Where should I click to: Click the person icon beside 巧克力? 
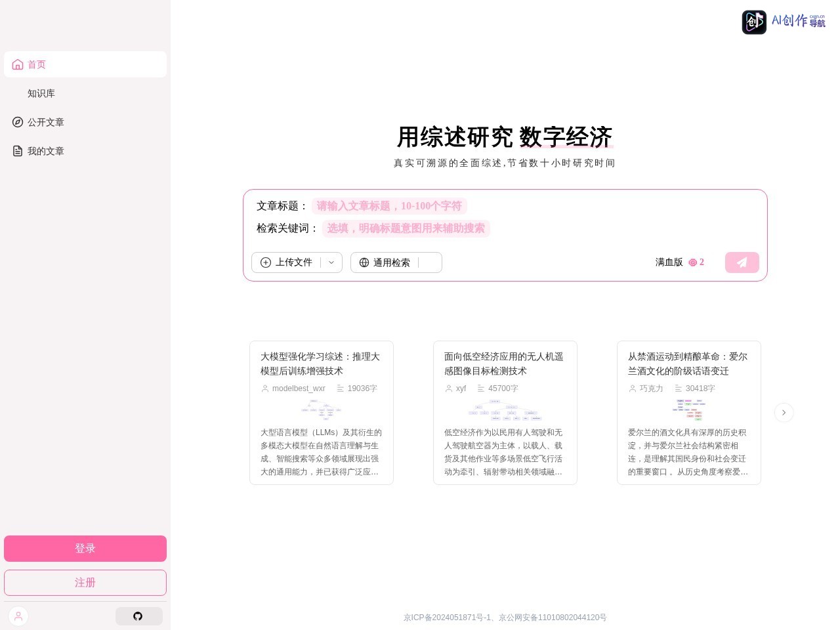coord(633,388)
